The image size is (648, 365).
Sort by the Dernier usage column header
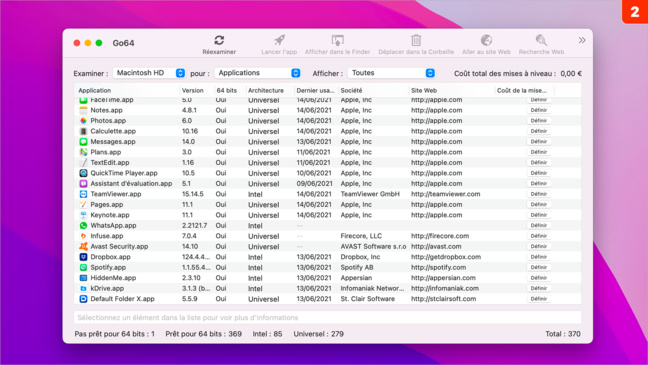315,90
